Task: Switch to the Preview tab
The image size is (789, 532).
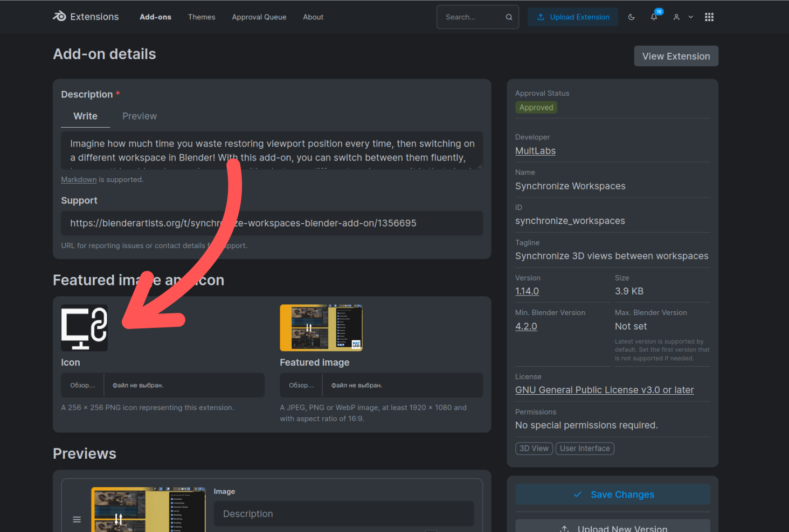Action: [x=140, y=116]
